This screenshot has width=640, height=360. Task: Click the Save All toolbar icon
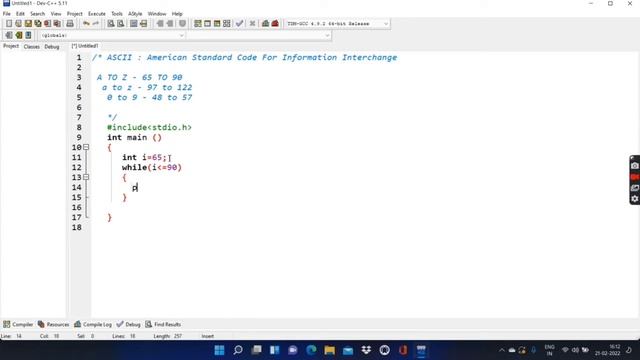[x=38, y=24]
